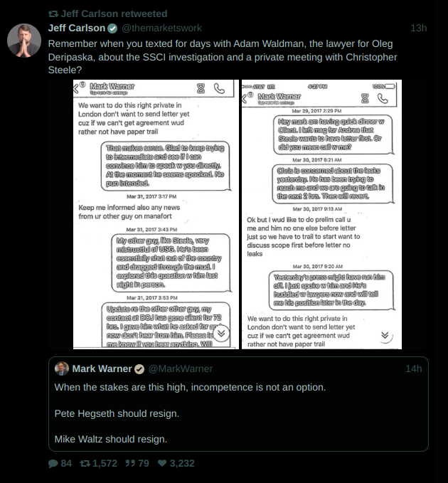Image resolution: width=448 pixels, height=483 pixels.
Task: Open the @themarketswork handle link
Action: (162, 28)
